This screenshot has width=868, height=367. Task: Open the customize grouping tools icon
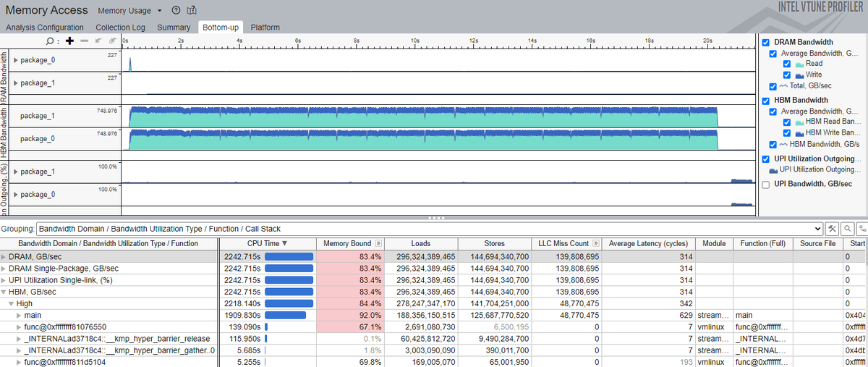coord(833,228)
